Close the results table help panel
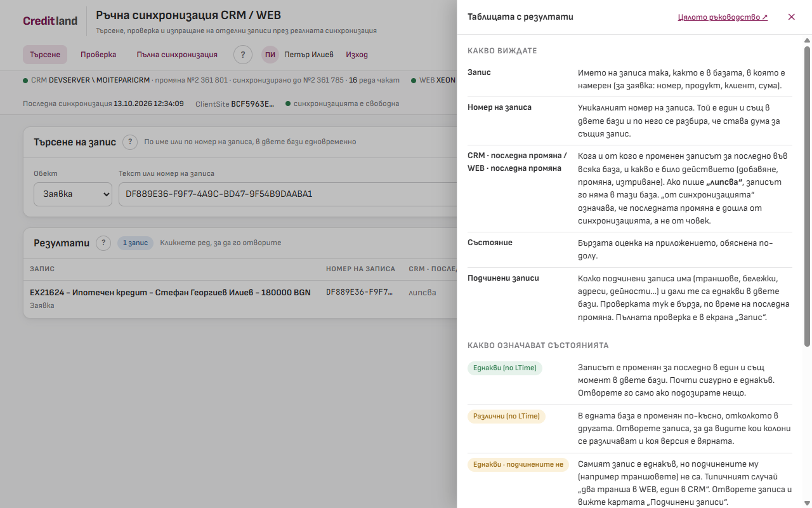812x508 pixels. (791, 17)
